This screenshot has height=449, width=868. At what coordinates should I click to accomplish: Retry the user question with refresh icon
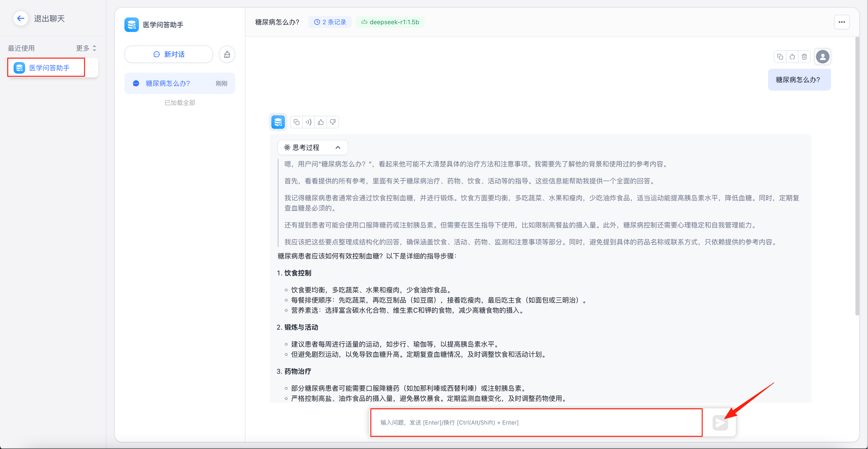tap(792, 57)
